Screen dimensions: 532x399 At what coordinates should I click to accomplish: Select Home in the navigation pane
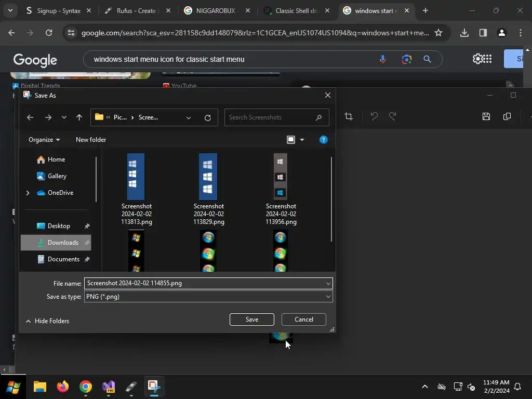pyautogui.click(x=56, y=159)
